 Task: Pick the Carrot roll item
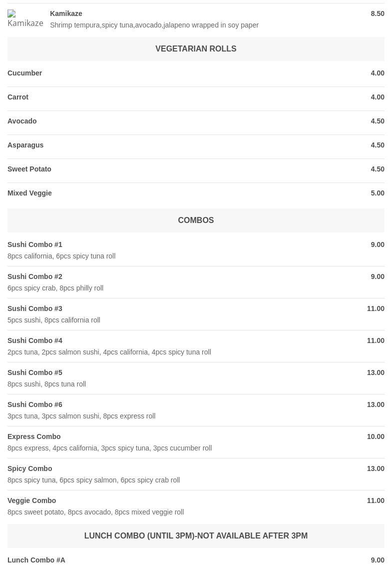18,97
